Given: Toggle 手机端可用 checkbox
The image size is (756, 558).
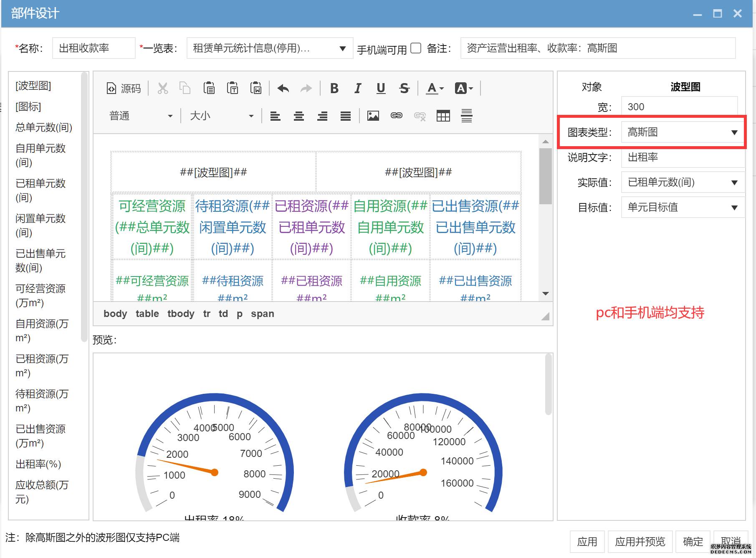Looking at the screenshot, I should 416,48.
